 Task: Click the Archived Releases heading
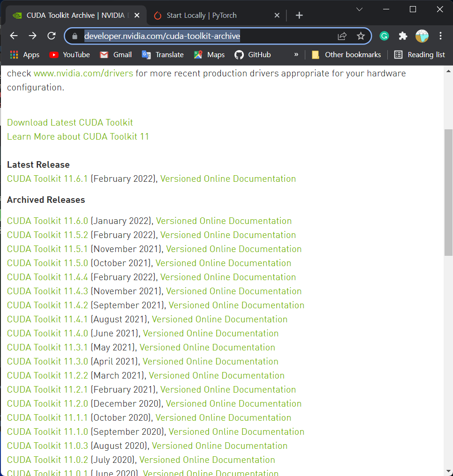[46, 200]
